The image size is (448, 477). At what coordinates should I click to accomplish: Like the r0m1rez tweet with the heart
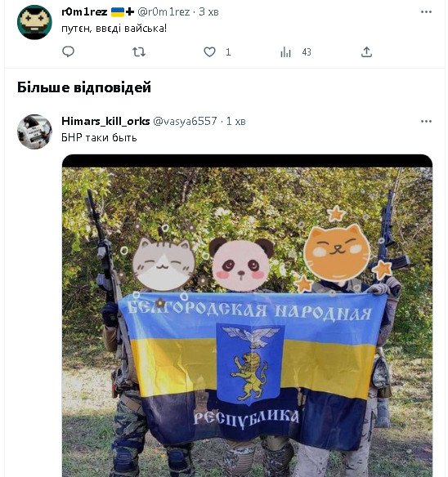[x=209, y=52]
